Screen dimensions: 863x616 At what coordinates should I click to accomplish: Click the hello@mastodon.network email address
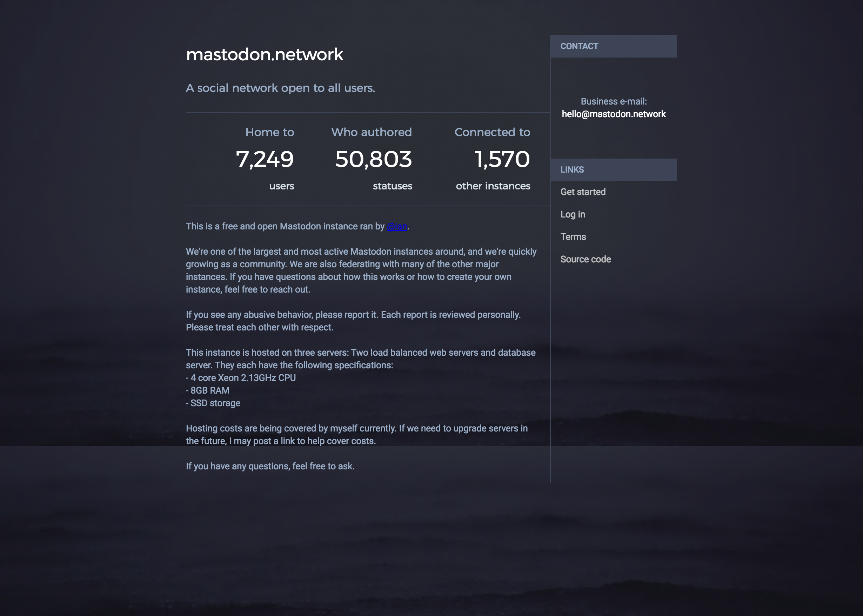(x=614, y=114)
